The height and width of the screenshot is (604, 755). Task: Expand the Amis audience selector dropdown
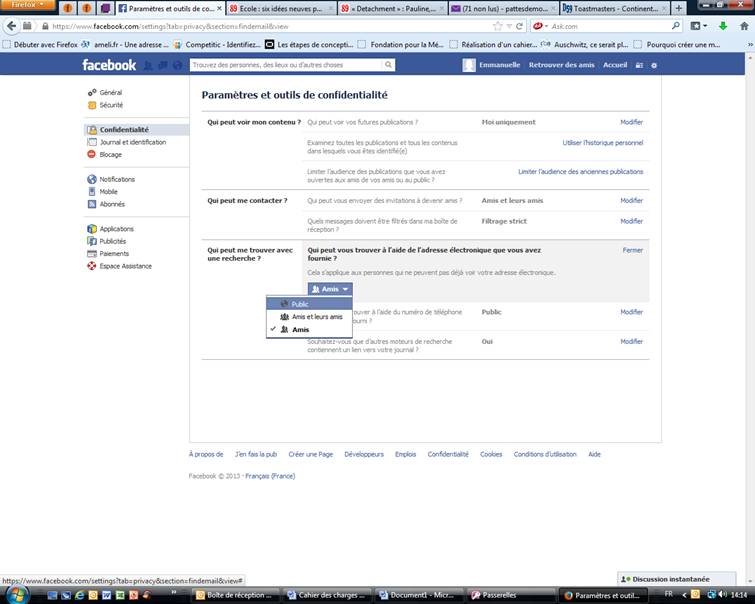[330, 289]
